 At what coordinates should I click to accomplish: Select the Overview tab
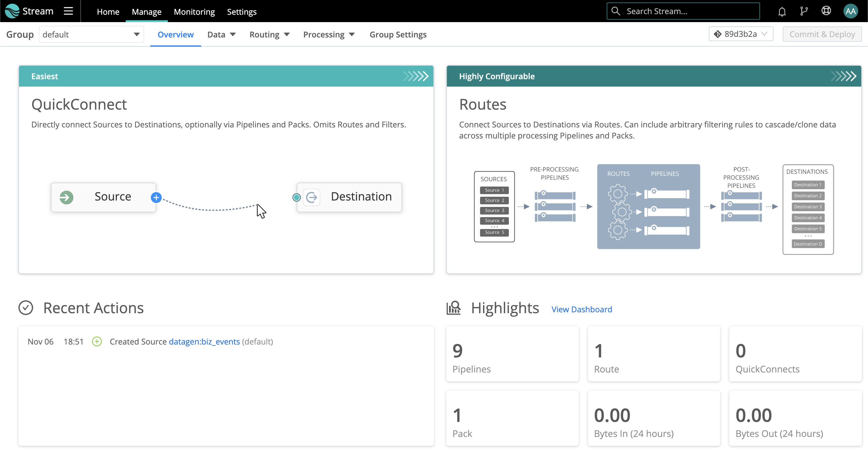tap(175, 34)
